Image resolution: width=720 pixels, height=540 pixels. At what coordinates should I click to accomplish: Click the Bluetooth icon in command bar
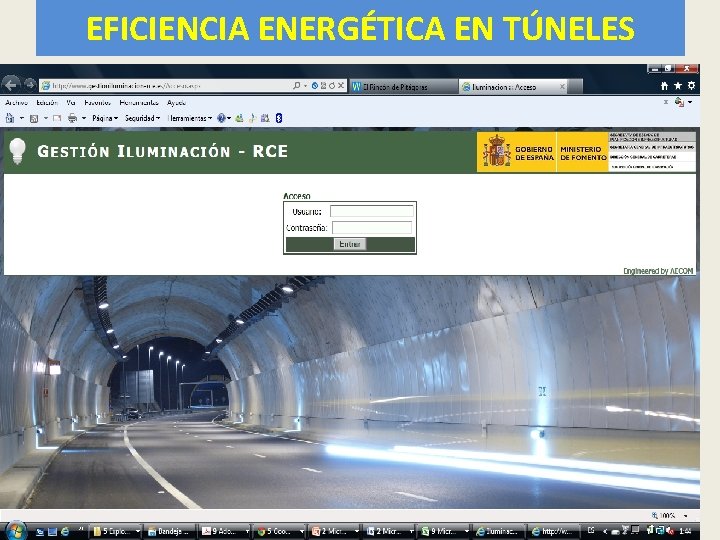pyautogui.click(x=278, y=118)
